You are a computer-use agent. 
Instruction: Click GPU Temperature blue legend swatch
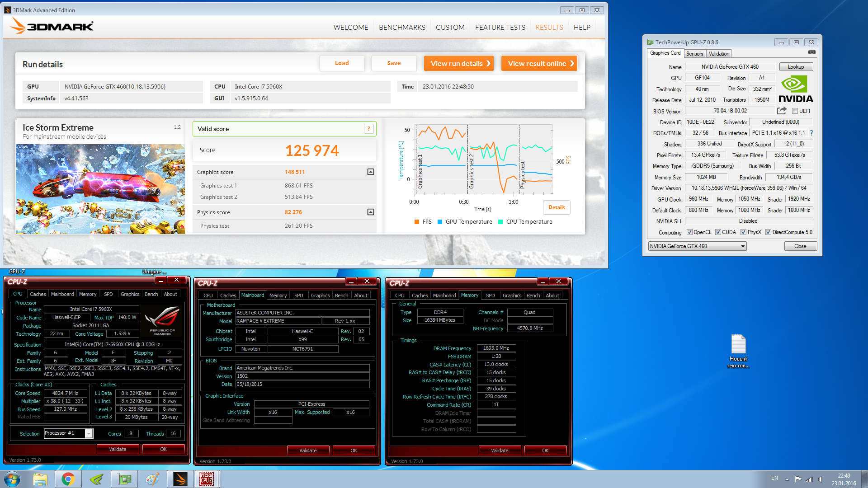click(x=440, y=222)
